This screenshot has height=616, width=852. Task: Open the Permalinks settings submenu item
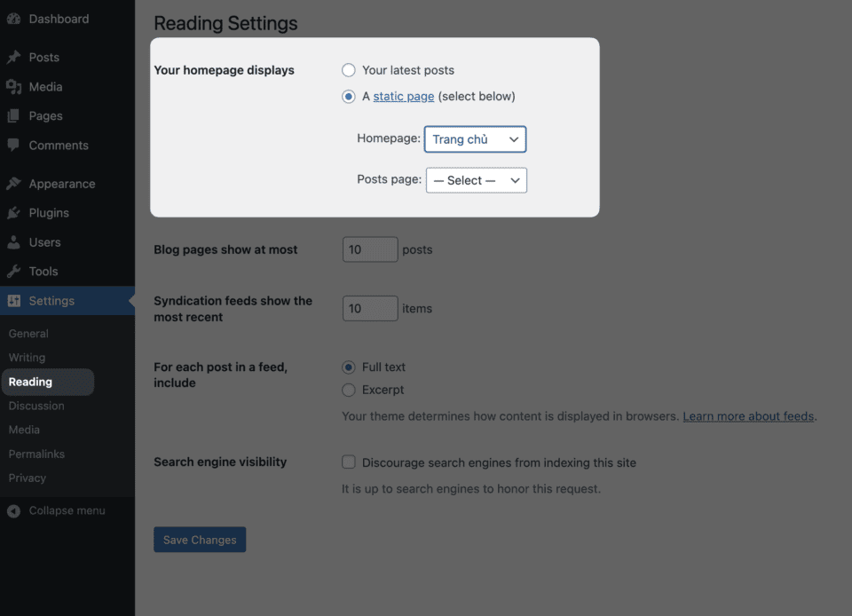click(x=36, y=454)
